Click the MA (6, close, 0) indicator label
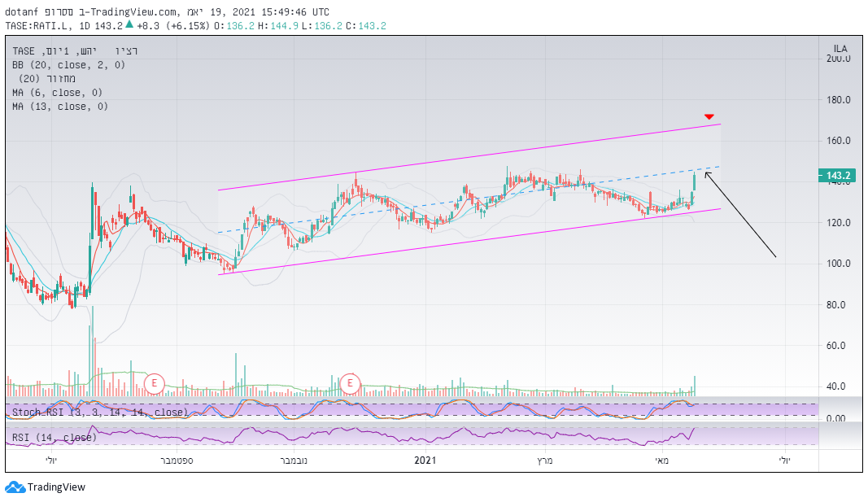Screen dimensions: 868x502 [x=57, y=93]
